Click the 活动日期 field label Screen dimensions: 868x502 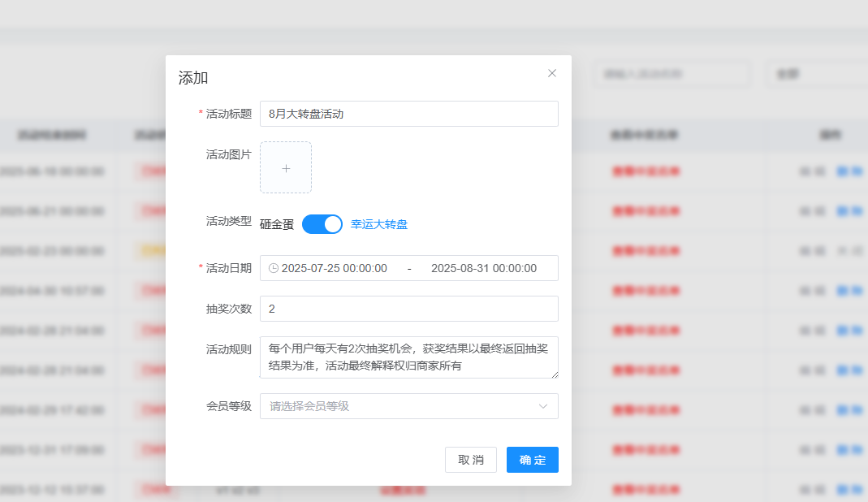(228, 268)
